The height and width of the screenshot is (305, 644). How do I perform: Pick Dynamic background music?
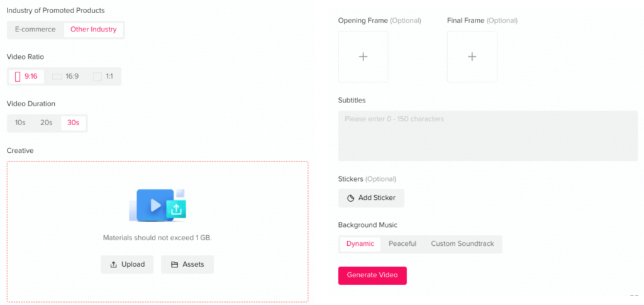(x=360, y=244)
